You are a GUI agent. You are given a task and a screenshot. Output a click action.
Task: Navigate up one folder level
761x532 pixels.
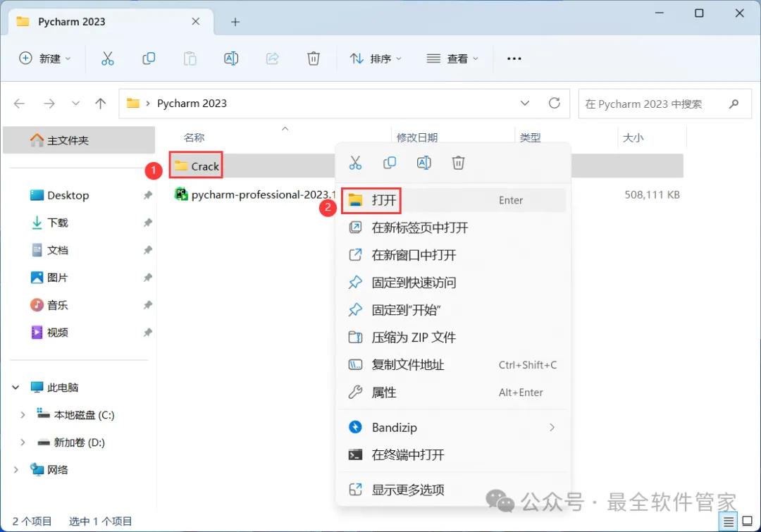point(101,104)
